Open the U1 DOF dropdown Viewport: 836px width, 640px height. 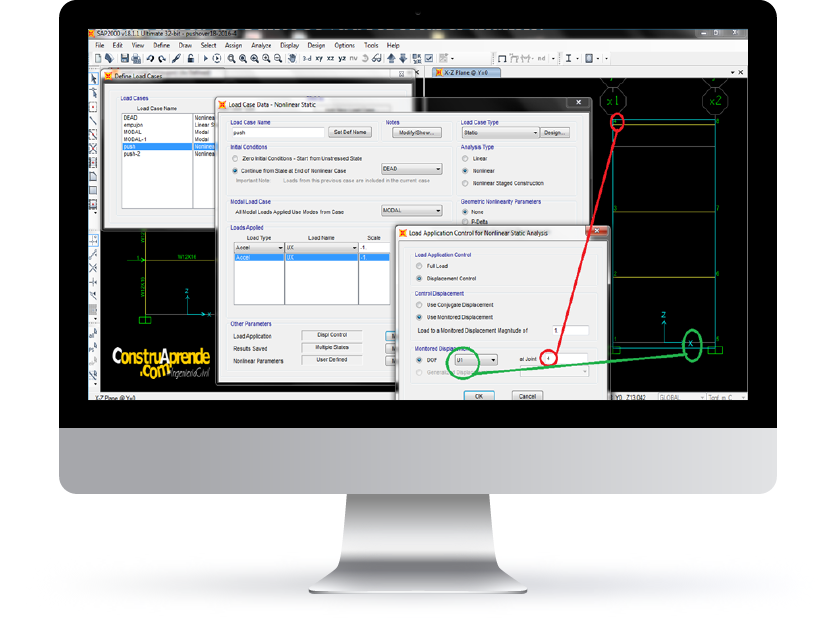pos(476,360)
